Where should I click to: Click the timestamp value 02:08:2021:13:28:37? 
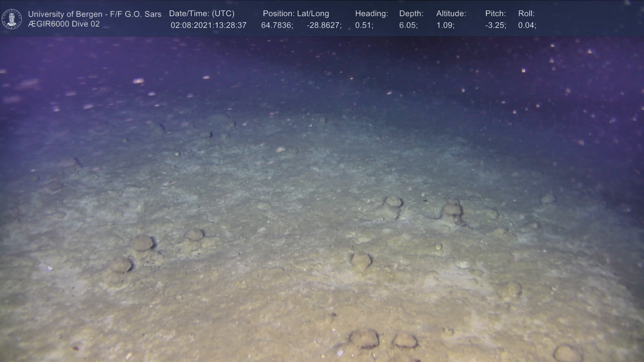coord(208,25)
